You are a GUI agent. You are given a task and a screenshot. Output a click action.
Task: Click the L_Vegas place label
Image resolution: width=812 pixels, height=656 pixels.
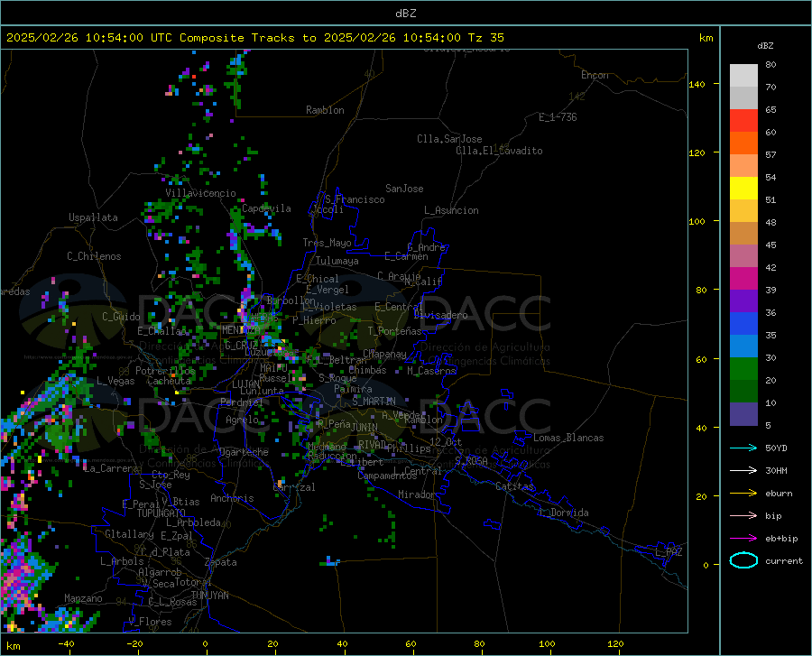pos(115,381)
